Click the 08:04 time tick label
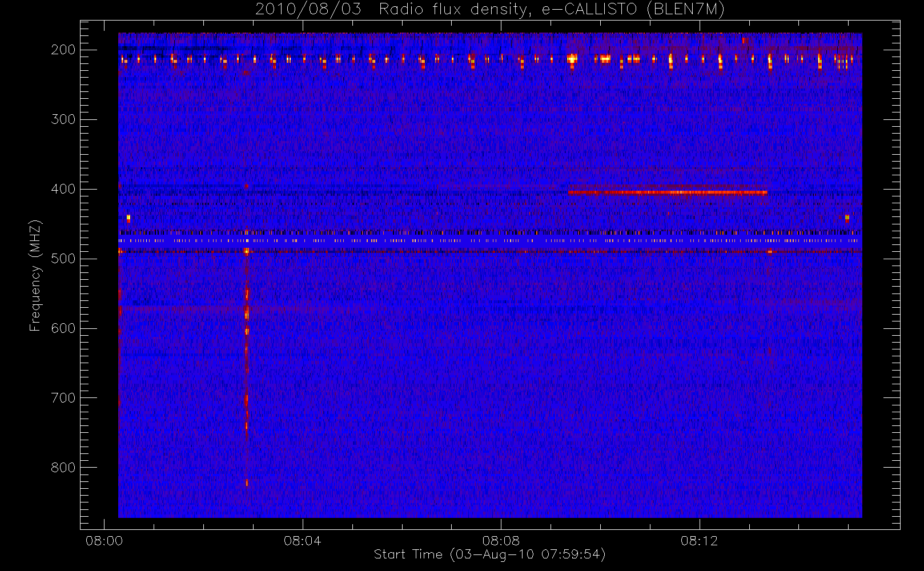Screen dimensions: 924x571 click(x=302, y=541)
